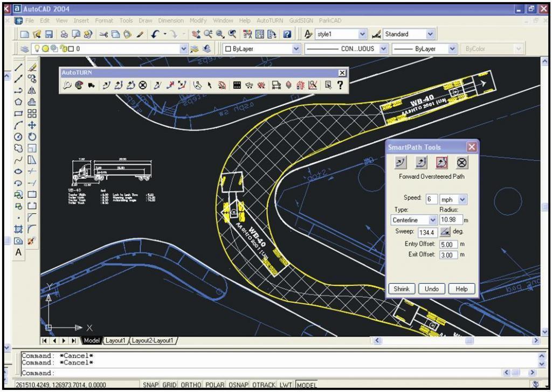
Task: Click Sweep angle picker icon
Action: 445,232
